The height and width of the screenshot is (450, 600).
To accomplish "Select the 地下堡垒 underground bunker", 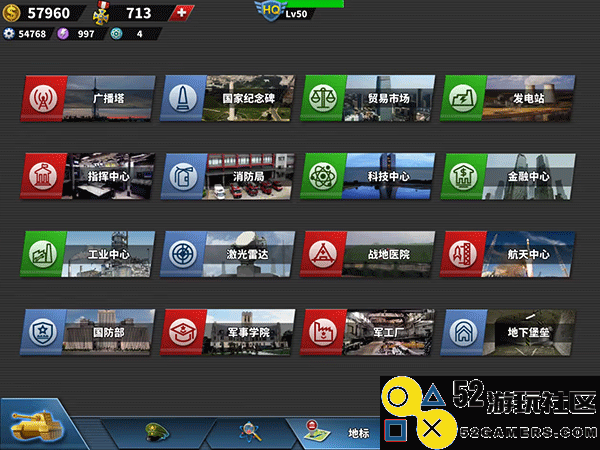I will tap(508, 331).
